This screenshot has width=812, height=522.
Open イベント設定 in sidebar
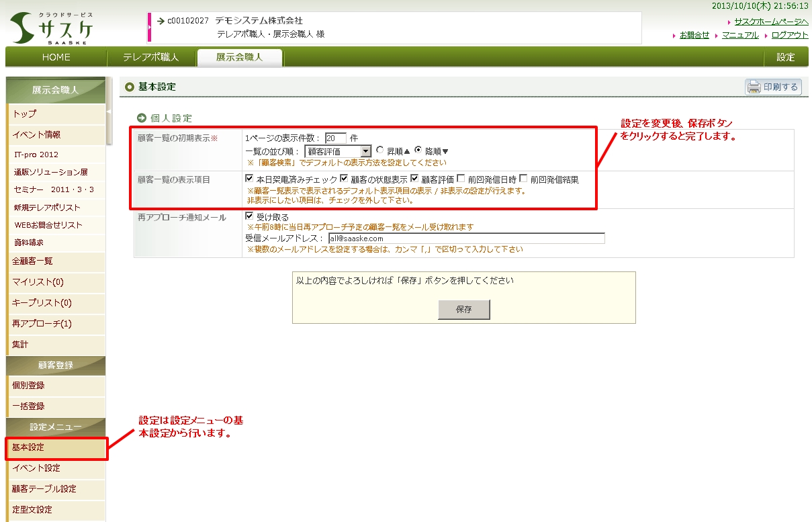pos(56,468)
